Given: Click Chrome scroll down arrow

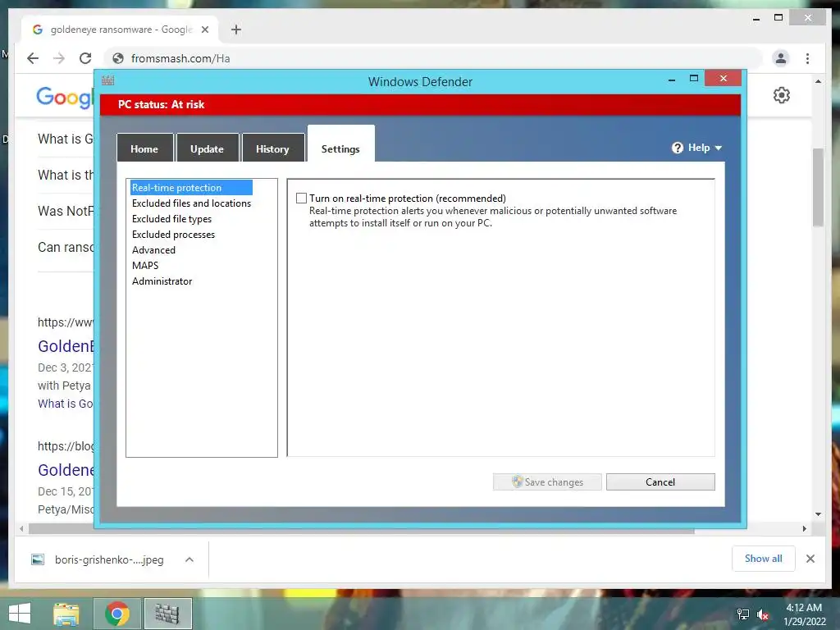Looking at the screenshot, I should (x=818, y=514).
